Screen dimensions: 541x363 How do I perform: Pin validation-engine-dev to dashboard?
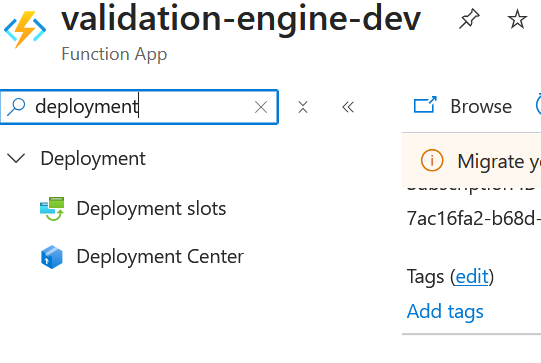469,19
